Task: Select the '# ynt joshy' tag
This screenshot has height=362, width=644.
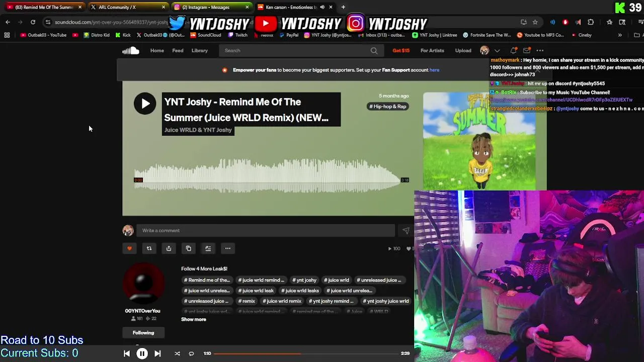Action: pyautogui.click(x=304, y=280)
